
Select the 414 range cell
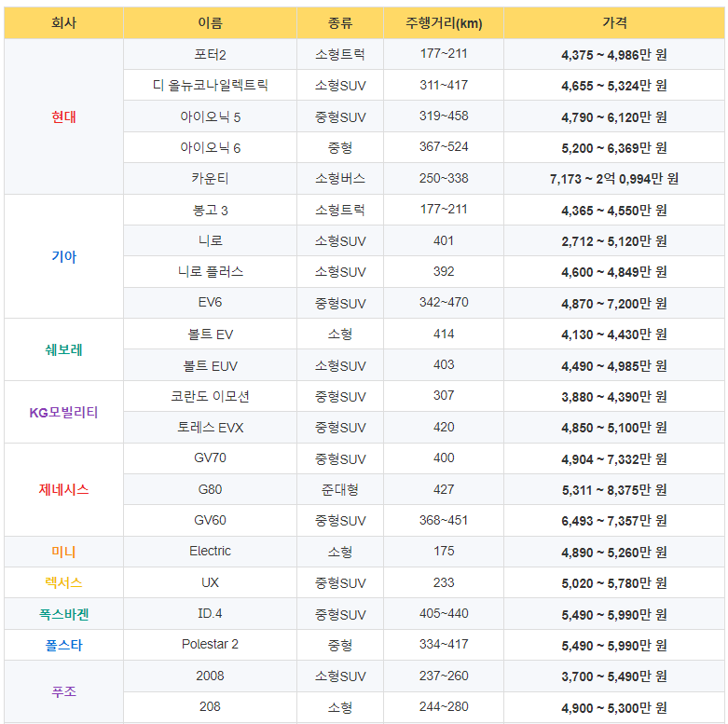pos(444,335)
